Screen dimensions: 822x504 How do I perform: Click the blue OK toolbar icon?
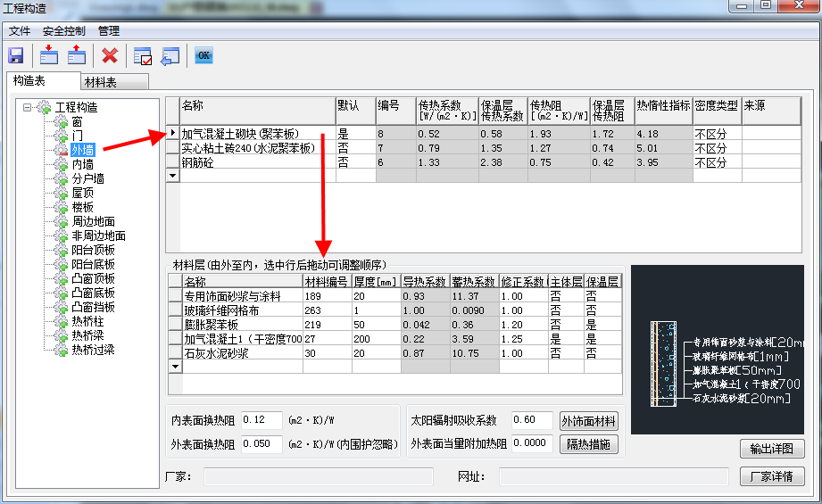point(203,55)
